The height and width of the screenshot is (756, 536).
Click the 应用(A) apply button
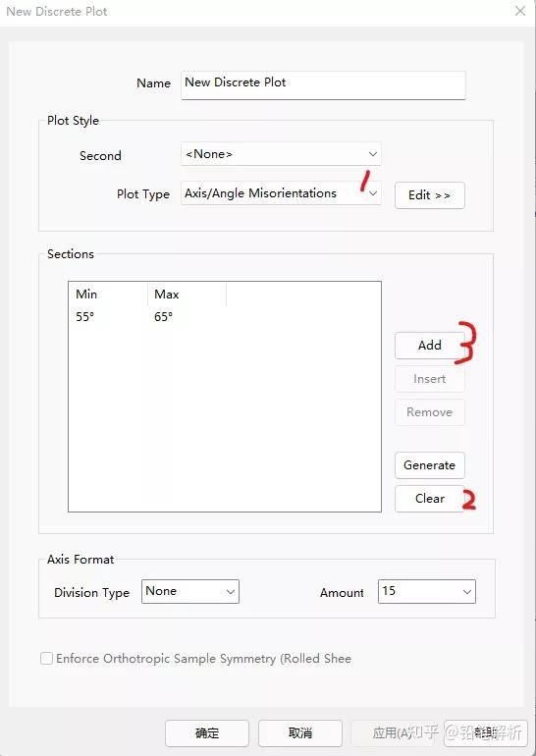[394, 733]
